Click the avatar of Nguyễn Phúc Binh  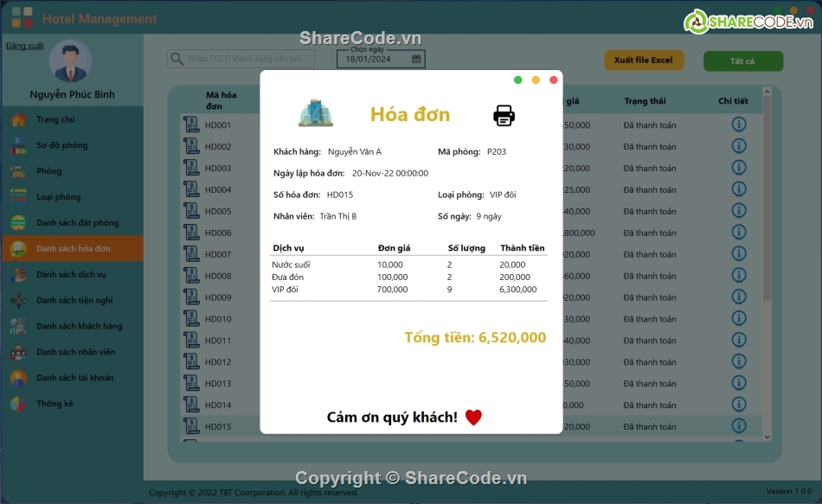[71, 61]
